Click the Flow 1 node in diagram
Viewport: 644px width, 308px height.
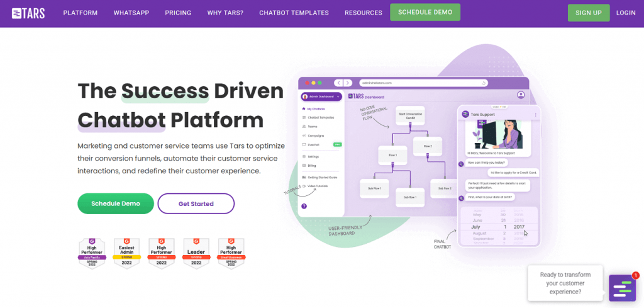click(x=392, y=155)
